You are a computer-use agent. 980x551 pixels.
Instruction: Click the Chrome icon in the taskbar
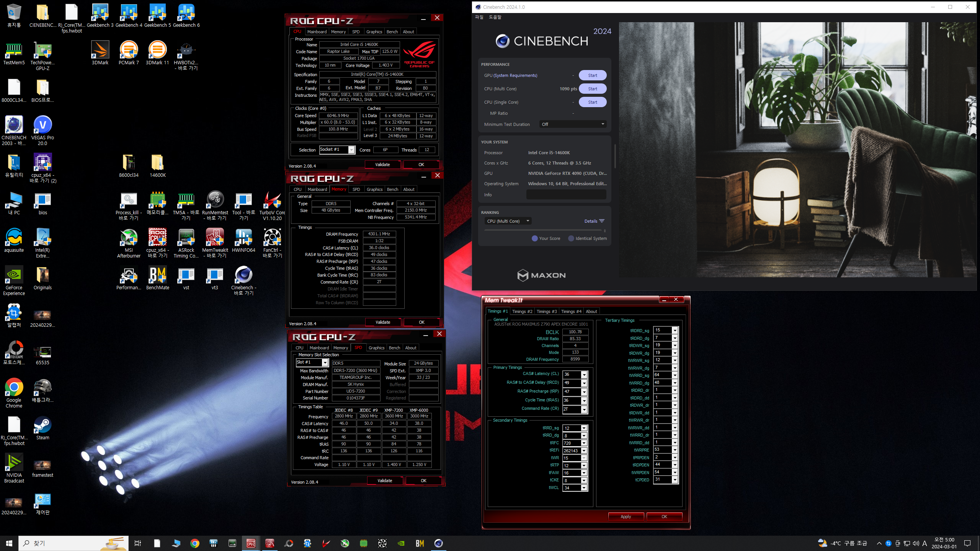click(x=195, y=543)
